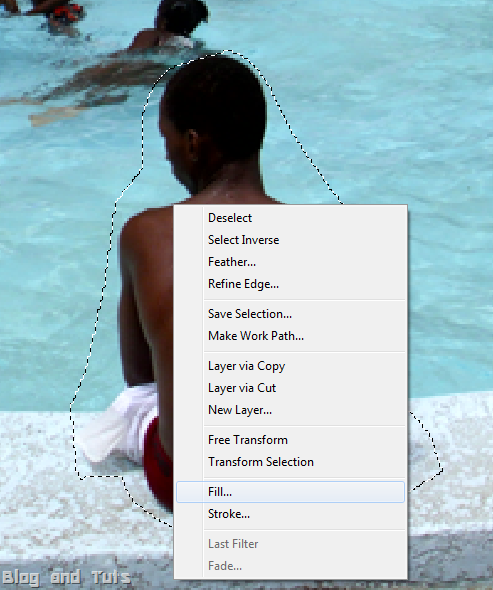Click Free Transform in the context menu

point(290,440)
